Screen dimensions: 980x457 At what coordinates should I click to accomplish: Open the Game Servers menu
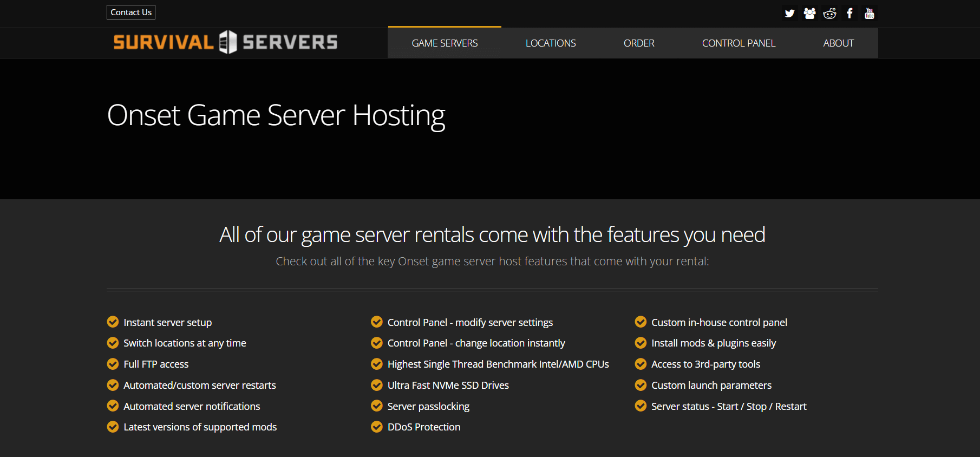point(445,43)
